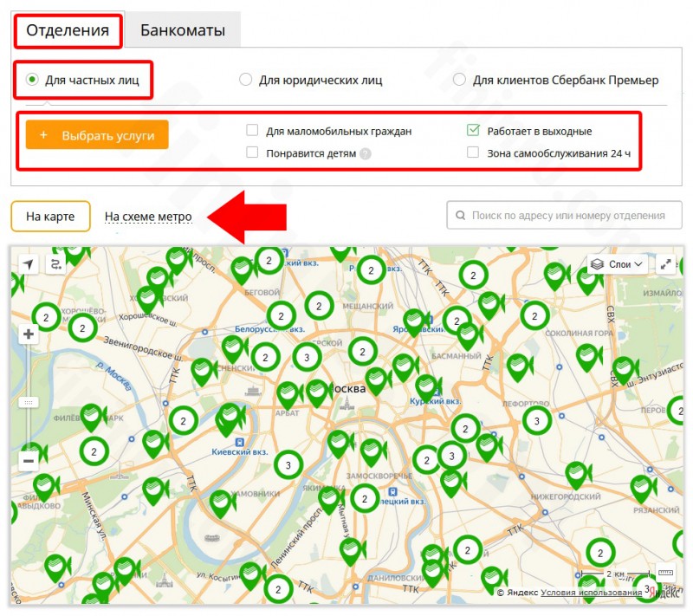Image resolution: width=693 pixels, height=616 pixels.
Task: Select the branch pin on Курский вкз.
Action: click(x=426, y=387)
